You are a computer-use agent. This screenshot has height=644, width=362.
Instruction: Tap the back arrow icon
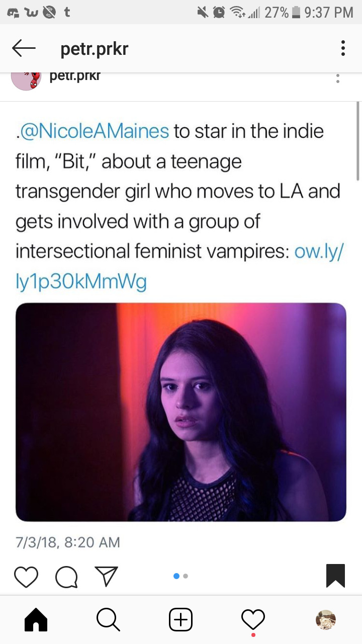click(x=23, y=49)
